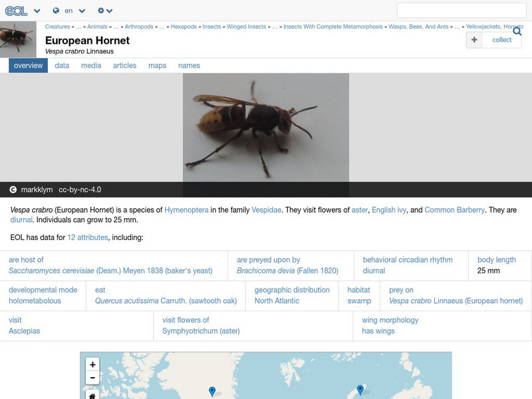Follow the Hymenoptera link
The image size is (532, 399).
(186, 210)
